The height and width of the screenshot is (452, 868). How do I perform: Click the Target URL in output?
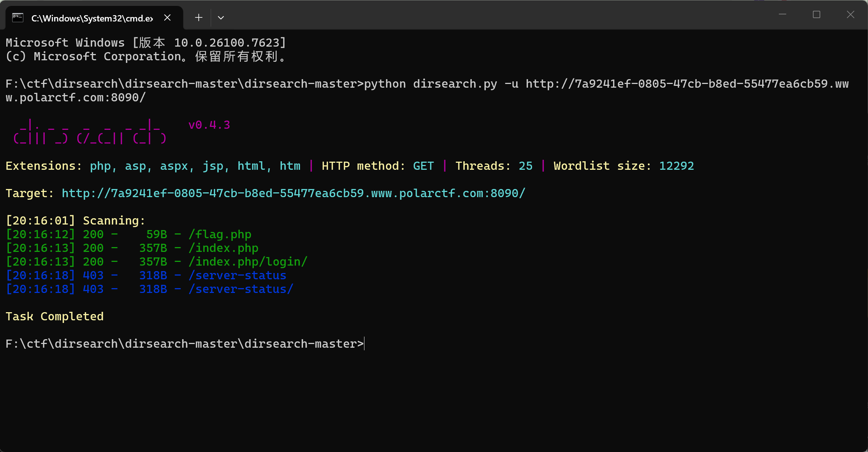point(293,193)
